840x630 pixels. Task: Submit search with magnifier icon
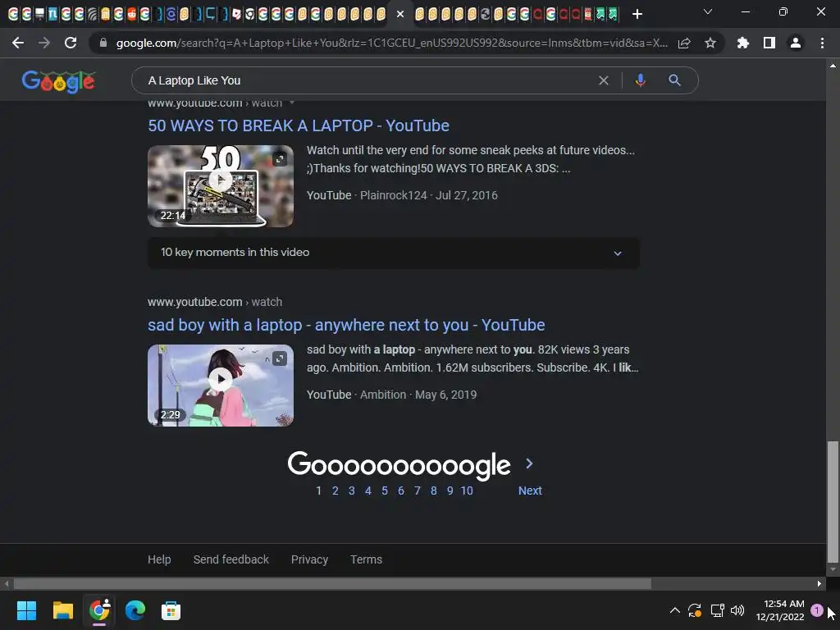pos(674,80)
